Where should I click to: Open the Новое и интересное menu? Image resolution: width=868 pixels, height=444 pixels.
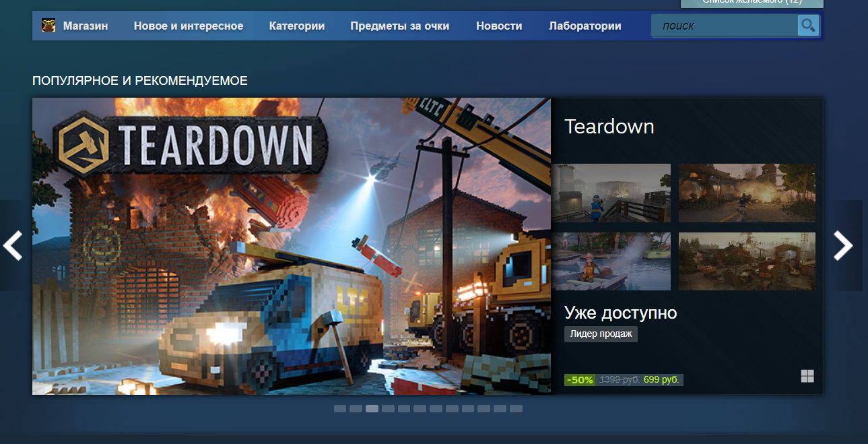(189, 26)
